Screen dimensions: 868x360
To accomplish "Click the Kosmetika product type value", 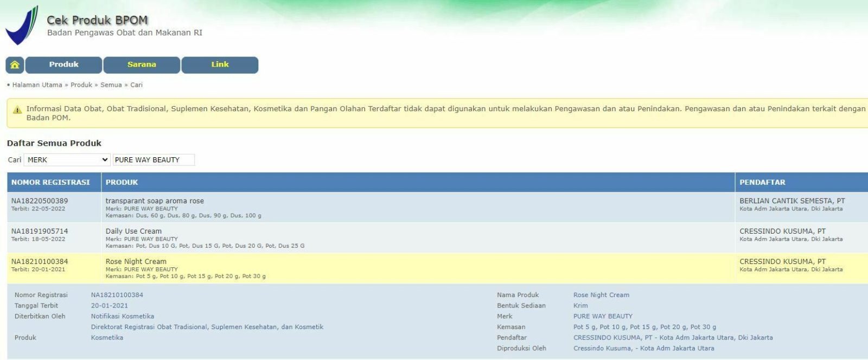I will [x=107, y=337].
